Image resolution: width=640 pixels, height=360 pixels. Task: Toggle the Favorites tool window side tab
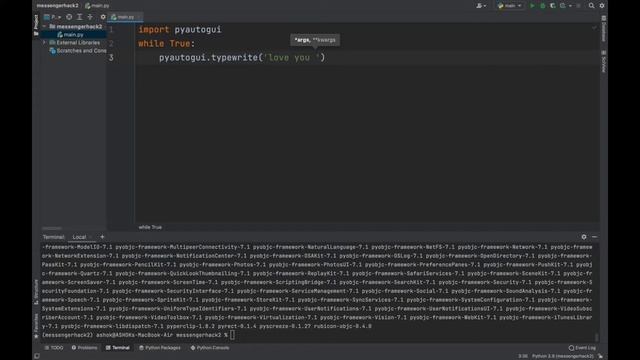point(36,326)
